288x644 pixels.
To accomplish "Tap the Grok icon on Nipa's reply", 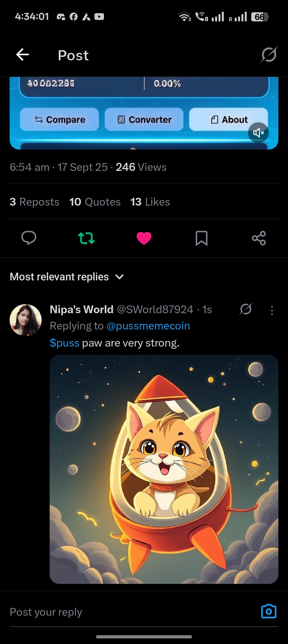I will [246, 309].
